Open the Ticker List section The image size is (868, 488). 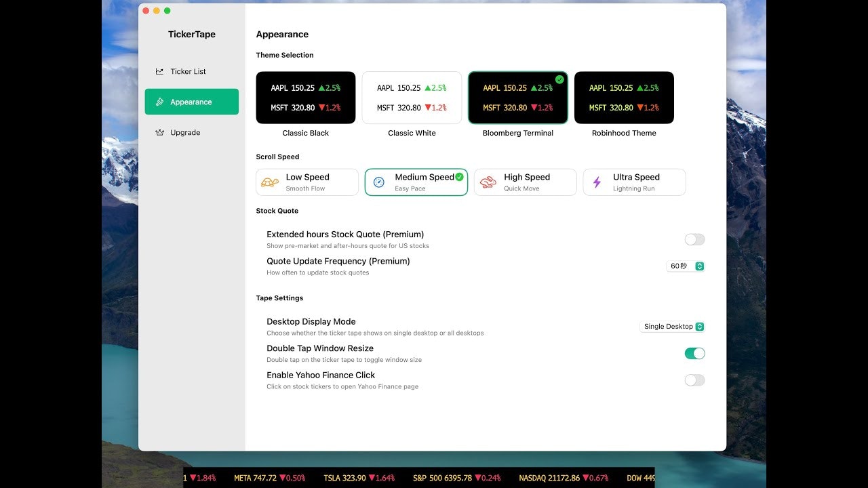(191, 71)
